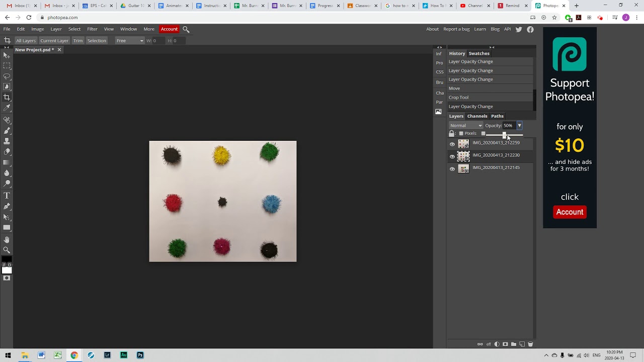This screenshot has height=362, width=644.
Task: Hide layer IMG_20200413_212145
Action: pos(452,169)
